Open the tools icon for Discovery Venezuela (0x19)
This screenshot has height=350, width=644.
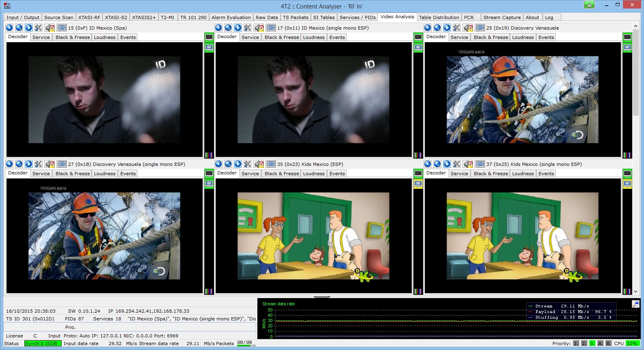457,28
